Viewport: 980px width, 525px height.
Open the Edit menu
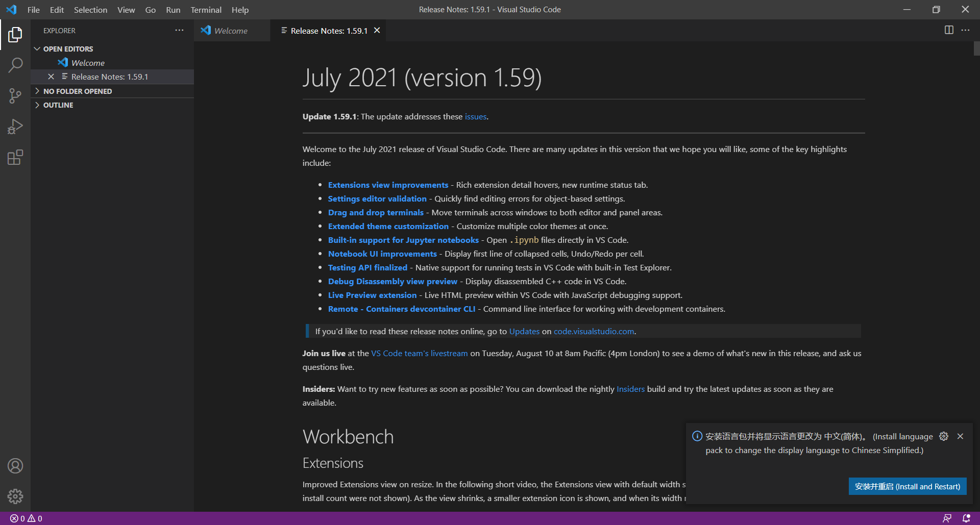coord(57,10)
